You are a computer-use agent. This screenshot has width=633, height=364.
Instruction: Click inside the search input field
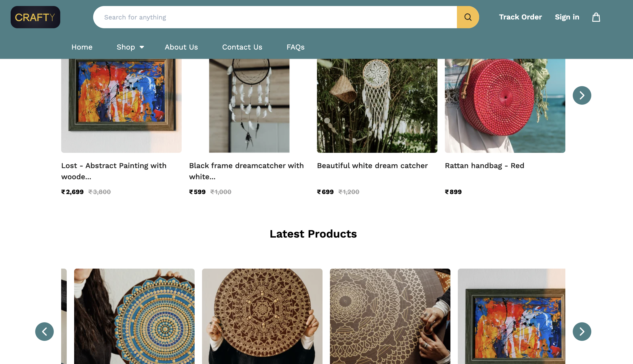(x=250, y=17)
